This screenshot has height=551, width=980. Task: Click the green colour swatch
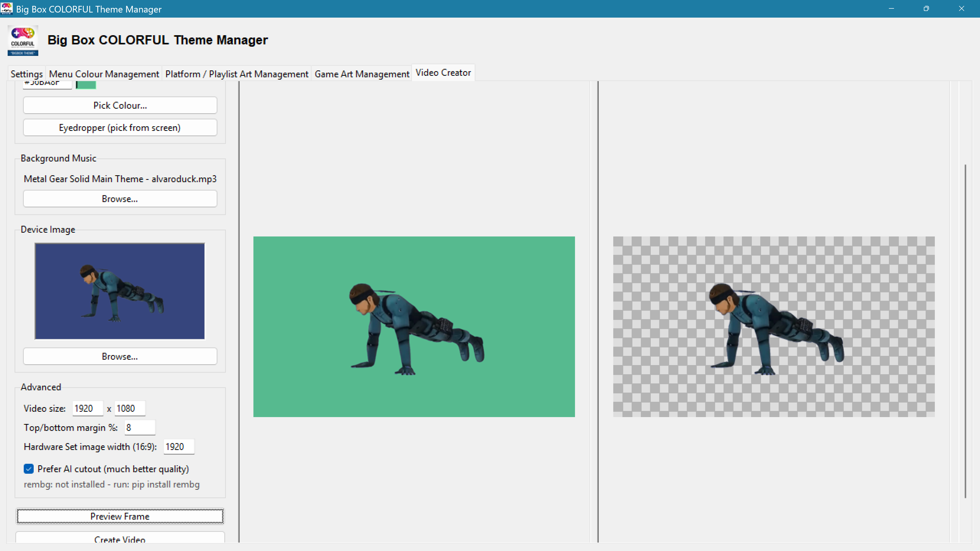86,85
